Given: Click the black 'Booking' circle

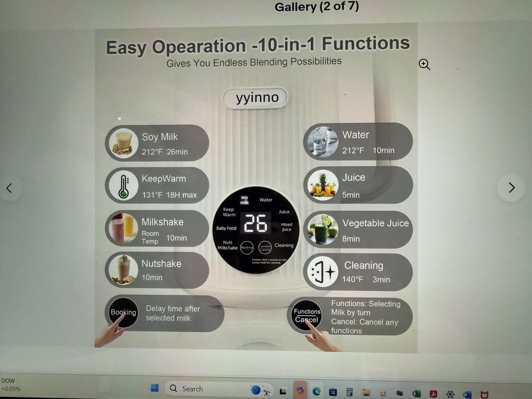Looking at the screenshot, I should tap(123, 312).
